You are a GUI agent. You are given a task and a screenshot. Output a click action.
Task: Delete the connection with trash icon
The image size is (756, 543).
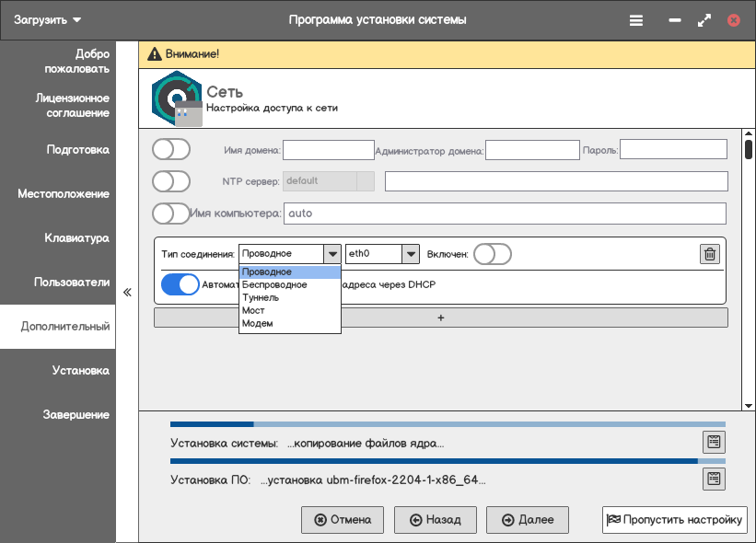click(x=709, y=254)
